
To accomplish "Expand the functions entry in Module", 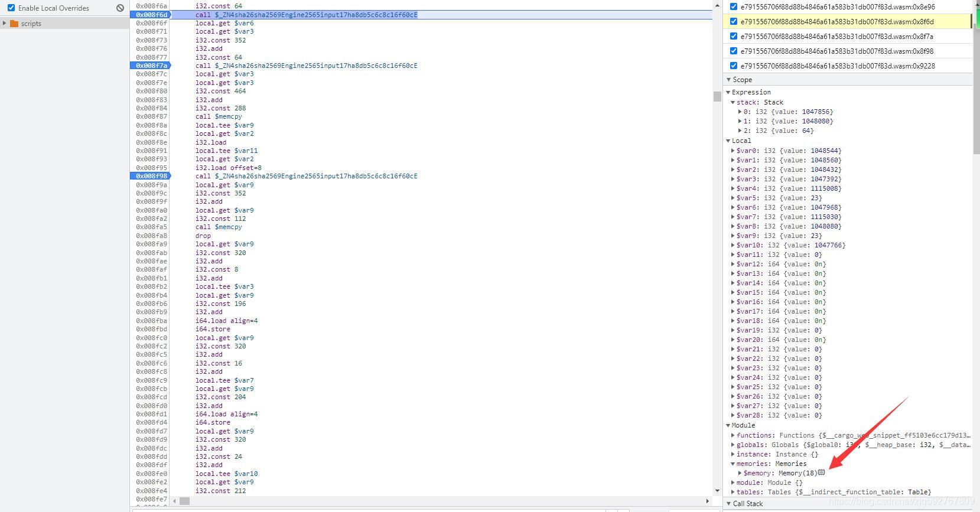I will tap(733, 435).
